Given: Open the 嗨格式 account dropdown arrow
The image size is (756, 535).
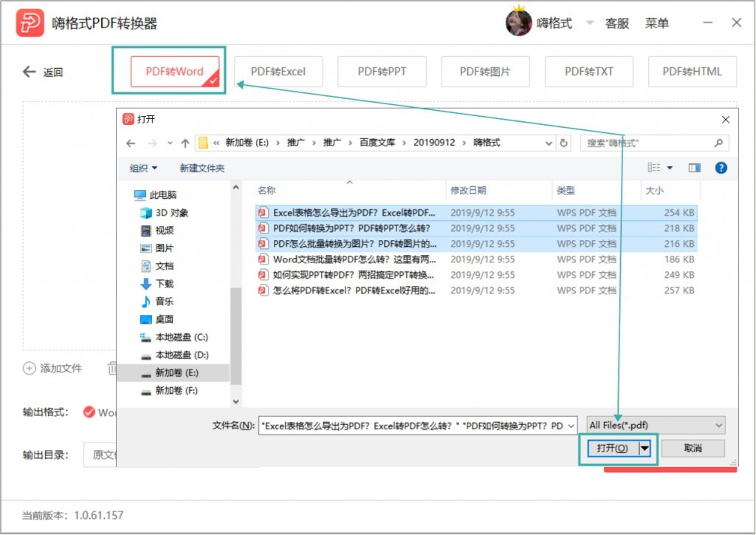Looking at the screenshot, I should tap(589, 23).
